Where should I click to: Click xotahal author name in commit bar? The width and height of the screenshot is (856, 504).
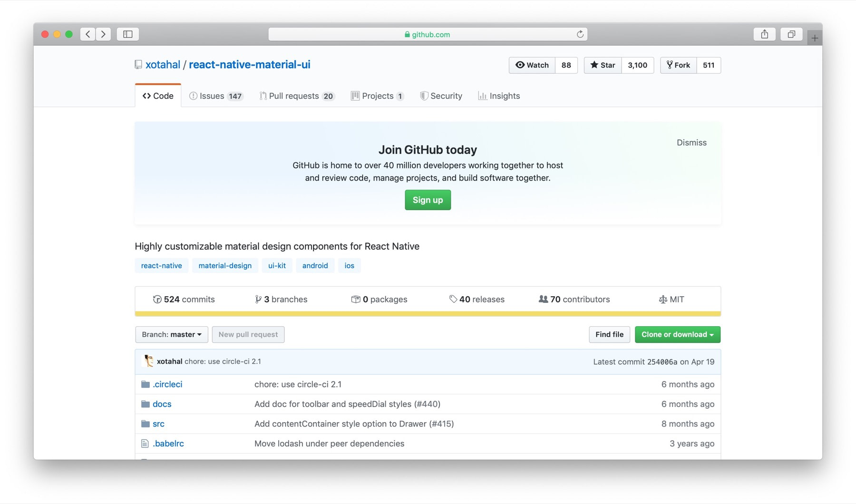click(x=170, y=361)
